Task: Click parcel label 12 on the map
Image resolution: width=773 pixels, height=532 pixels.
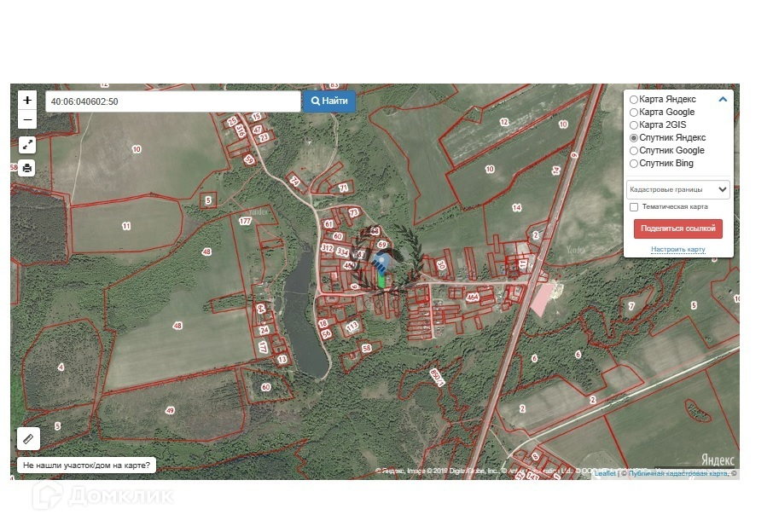Action: coord(504,122)
